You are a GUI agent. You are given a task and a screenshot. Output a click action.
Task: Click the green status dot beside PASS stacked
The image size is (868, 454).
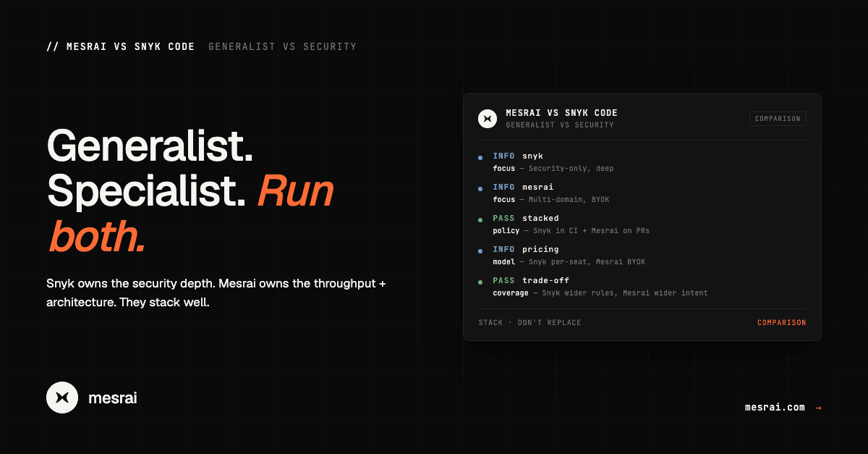point(481,219)
